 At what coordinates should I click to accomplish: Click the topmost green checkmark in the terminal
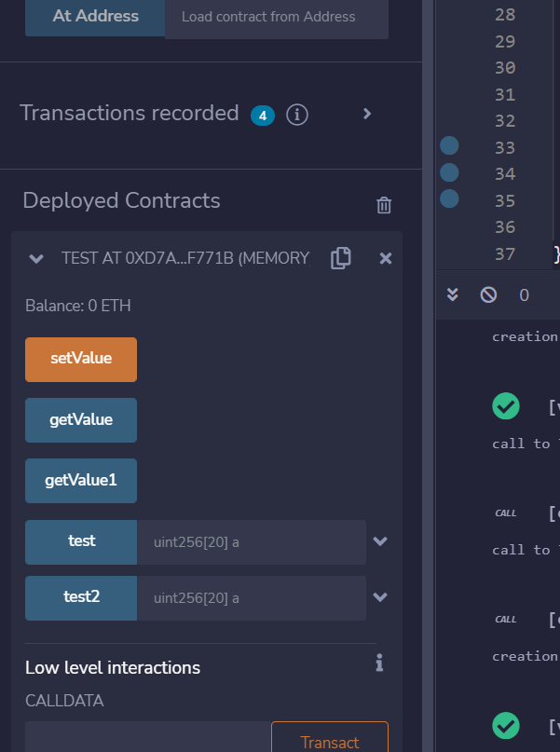tap(505, 405)
